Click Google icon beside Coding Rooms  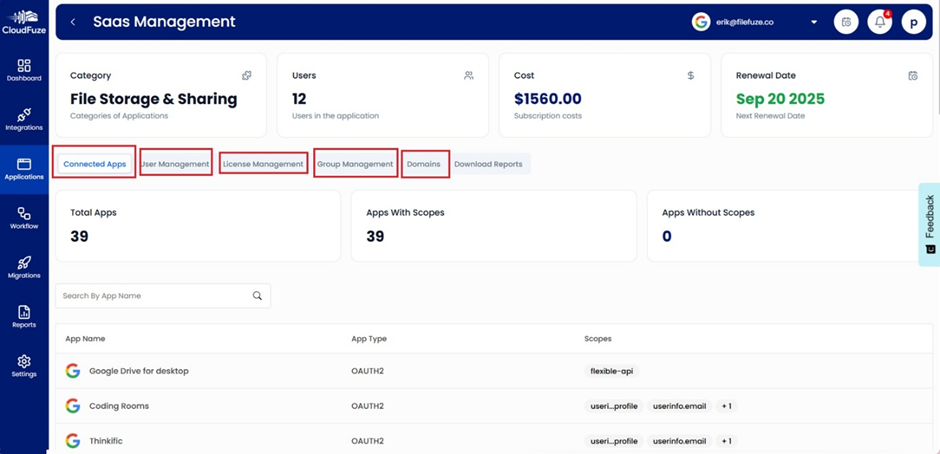click(x=73, y=406)
